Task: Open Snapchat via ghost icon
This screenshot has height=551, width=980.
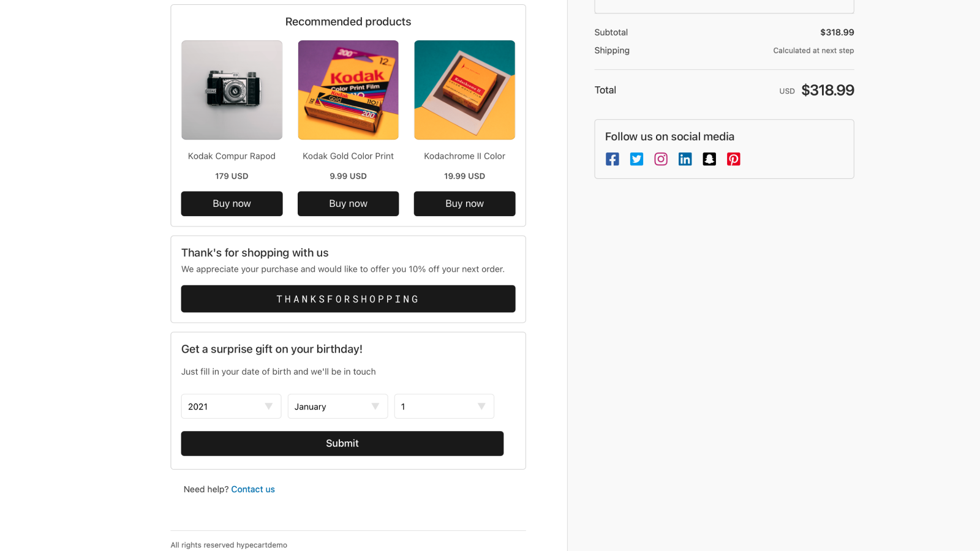Action: tap(709, 159)
